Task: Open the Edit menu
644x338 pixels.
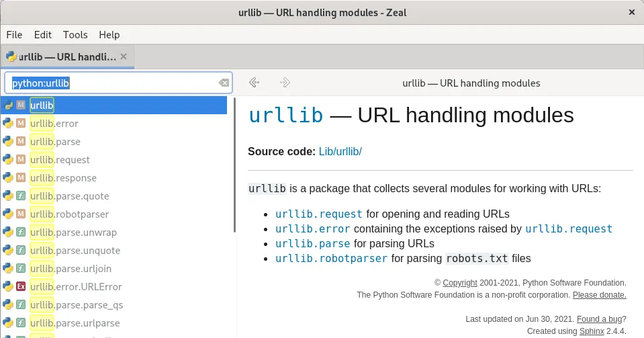Action: [43, 35]
